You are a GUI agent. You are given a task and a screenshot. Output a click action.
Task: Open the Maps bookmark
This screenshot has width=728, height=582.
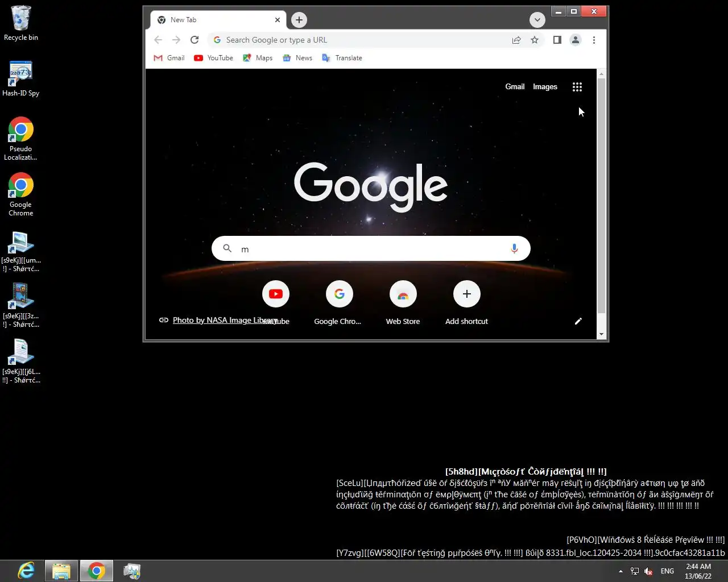[258, 58]
